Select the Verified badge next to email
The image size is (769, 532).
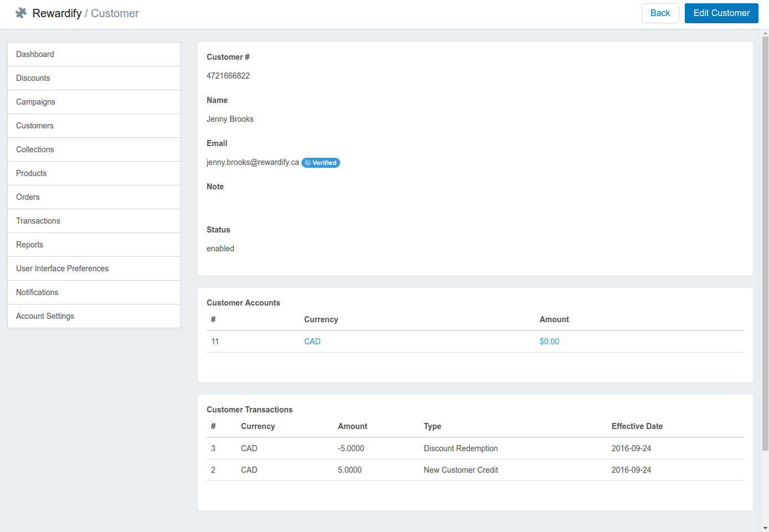coord(321,163)
